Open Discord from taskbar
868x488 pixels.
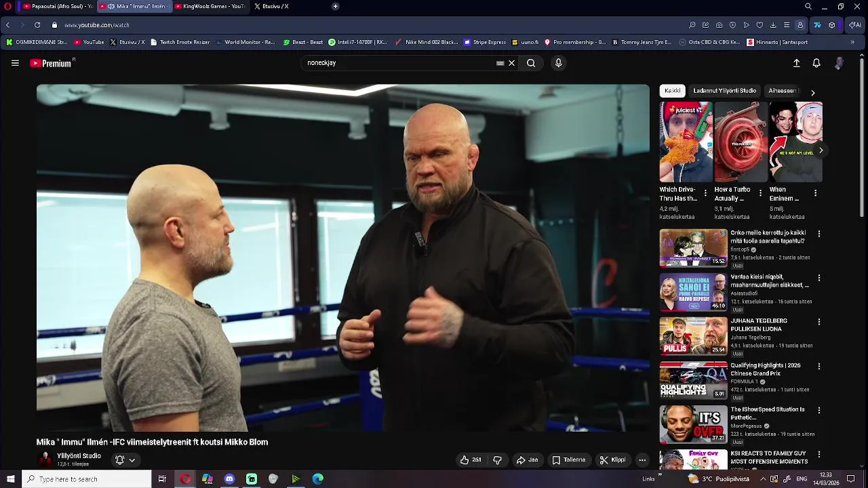tap(229, 479)
